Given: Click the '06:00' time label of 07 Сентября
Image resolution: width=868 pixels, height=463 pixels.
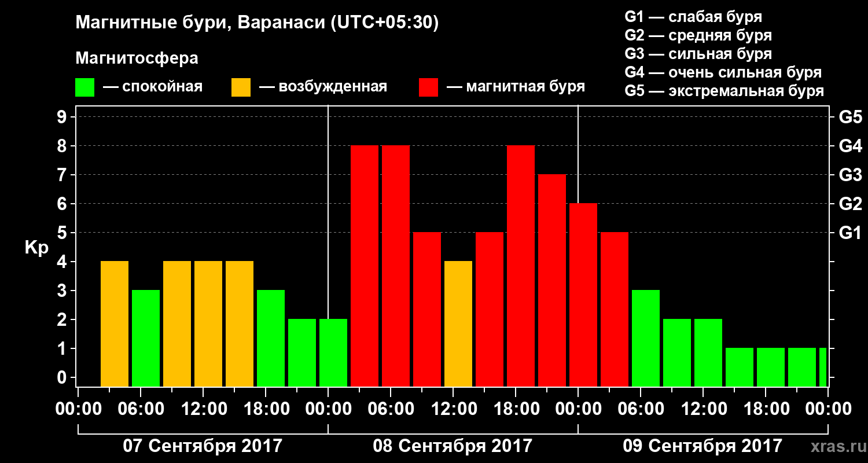Looking at the screenshot, I should point(140,409).
